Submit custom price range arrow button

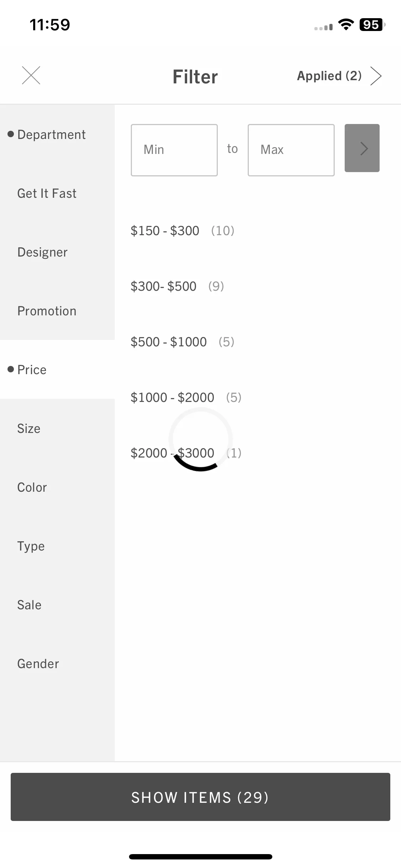(x=362, y=148)
